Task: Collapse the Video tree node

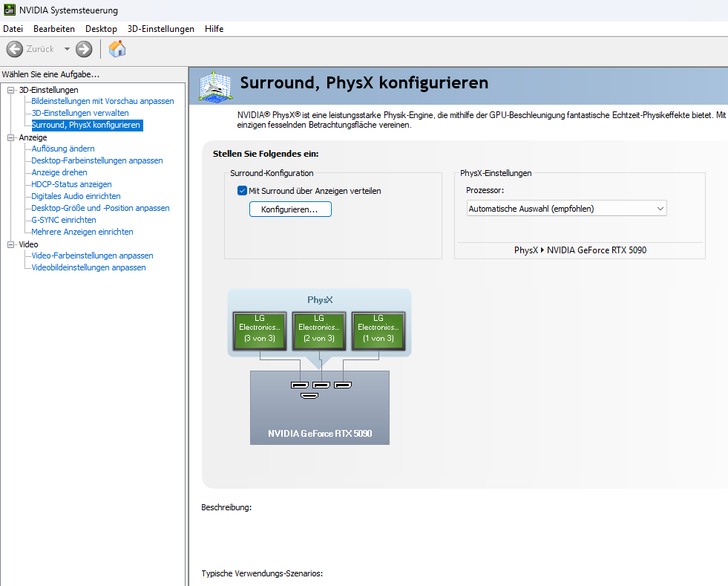Action: tap(10, 244)
